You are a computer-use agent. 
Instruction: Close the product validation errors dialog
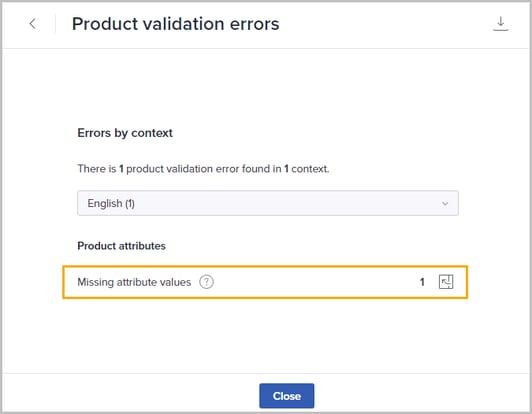pyautogui.click(x=287, y=396)
